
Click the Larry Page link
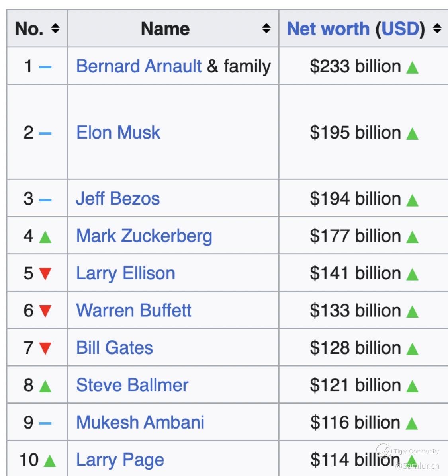(120, 460)
